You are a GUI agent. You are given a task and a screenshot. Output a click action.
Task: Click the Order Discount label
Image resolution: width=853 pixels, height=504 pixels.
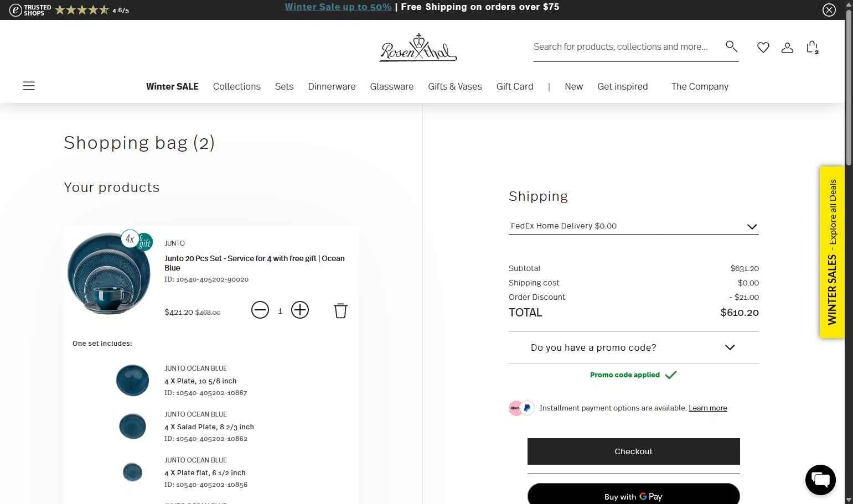(537, 297)
